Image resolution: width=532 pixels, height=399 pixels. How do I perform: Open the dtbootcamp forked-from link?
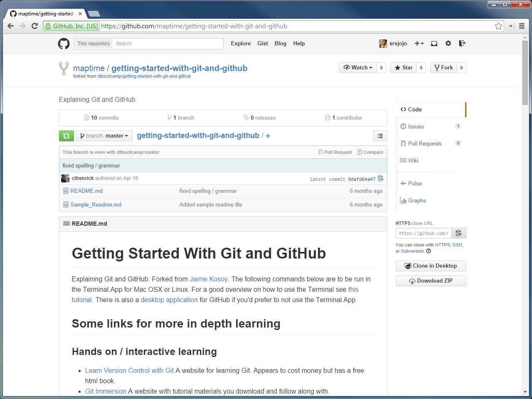coord(144,76)
